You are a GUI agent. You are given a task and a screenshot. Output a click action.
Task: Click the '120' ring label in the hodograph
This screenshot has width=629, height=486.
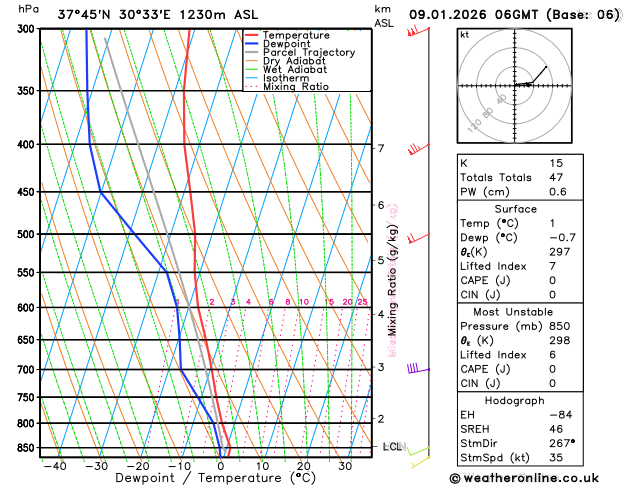point(475,126)
